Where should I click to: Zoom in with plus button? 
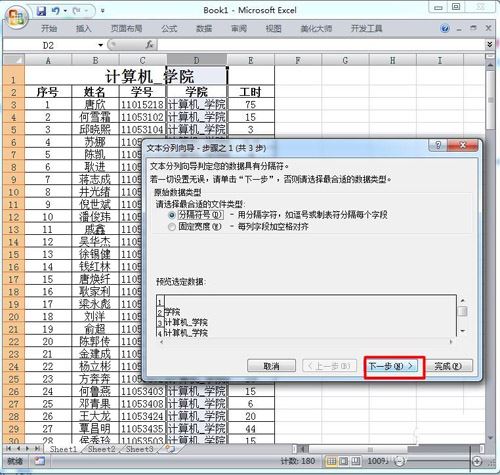pos(477,461)
